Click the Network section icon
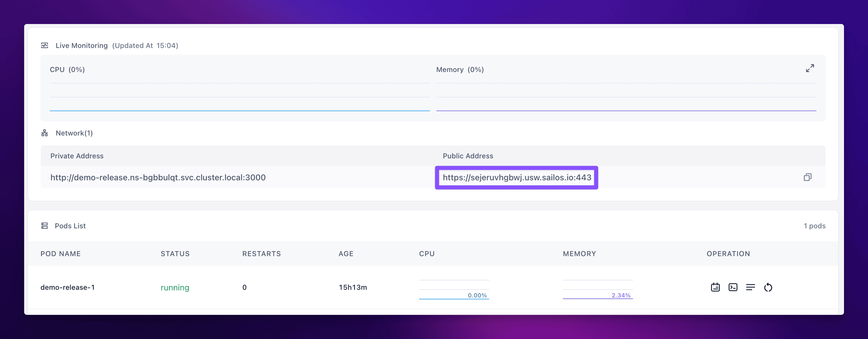868x339 pixels. [x=45, y=133]
